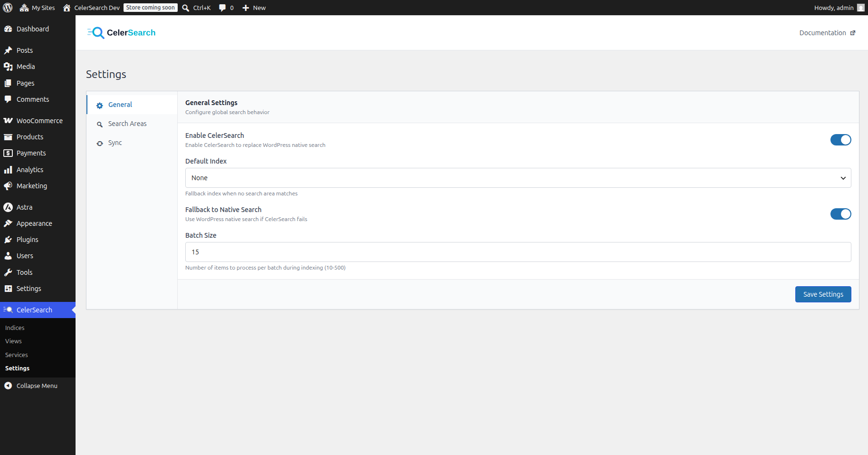Click the Pages icon in sidebar
Viewport: 868px width, 455px height.
pyautogui.click(x=8, y=83)
